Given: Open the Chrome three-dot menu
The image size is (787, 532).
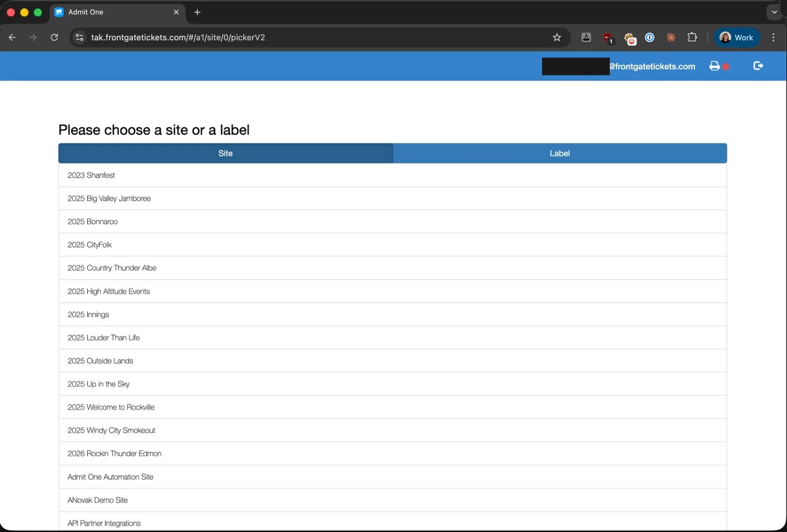Looking at the screenshot, I should coord(773,37).
